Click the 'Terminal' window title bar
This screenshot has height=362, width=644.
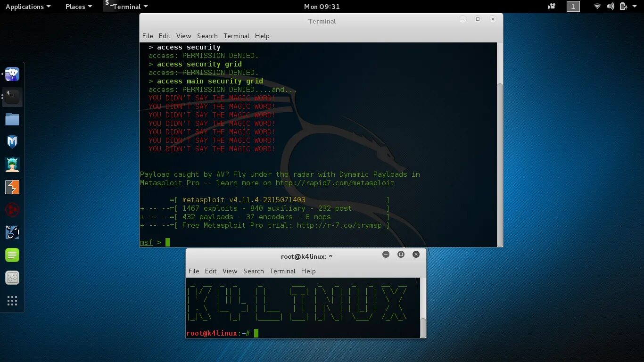(322, 21)
